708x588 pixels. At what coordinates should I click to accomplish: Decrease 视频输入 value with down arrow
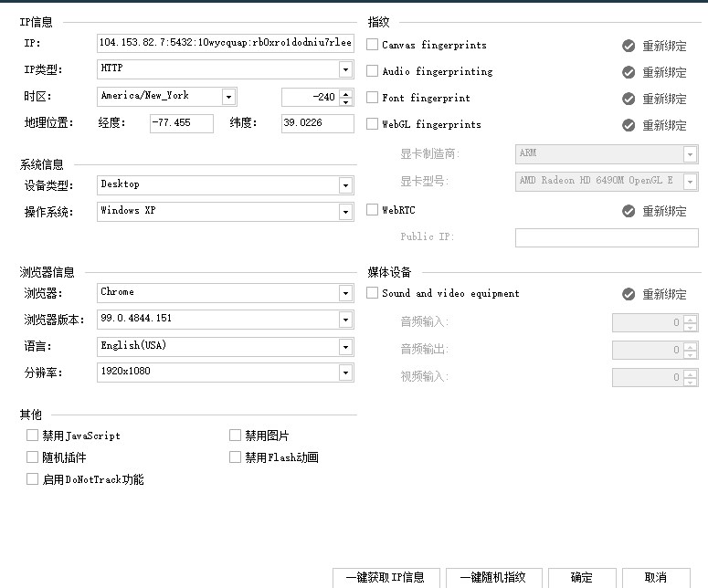(690, 383)
